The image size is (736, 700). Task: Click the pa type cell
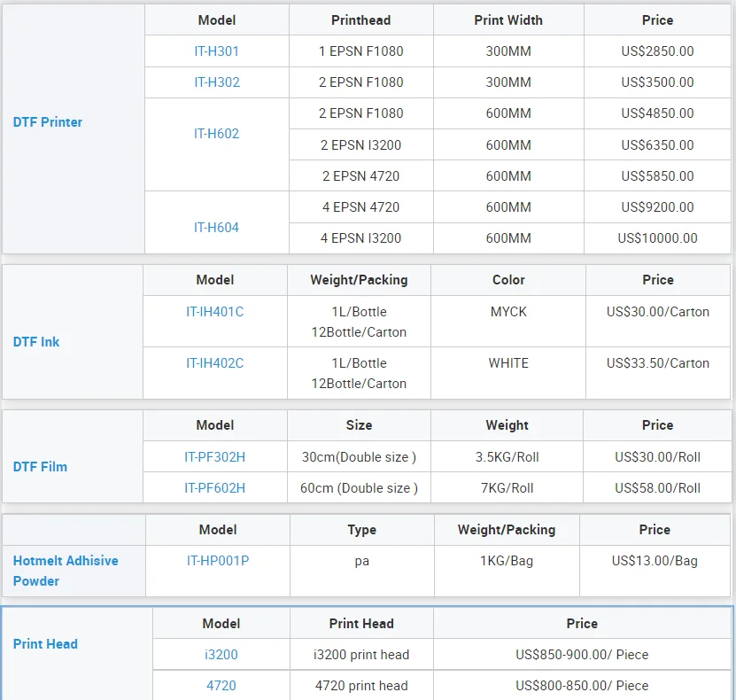(362, 571)
